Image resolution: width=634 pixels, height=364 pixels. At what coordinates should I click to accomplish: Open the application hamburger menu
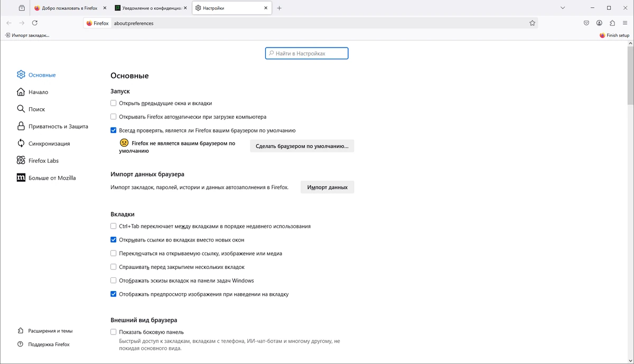click(625, 23)
